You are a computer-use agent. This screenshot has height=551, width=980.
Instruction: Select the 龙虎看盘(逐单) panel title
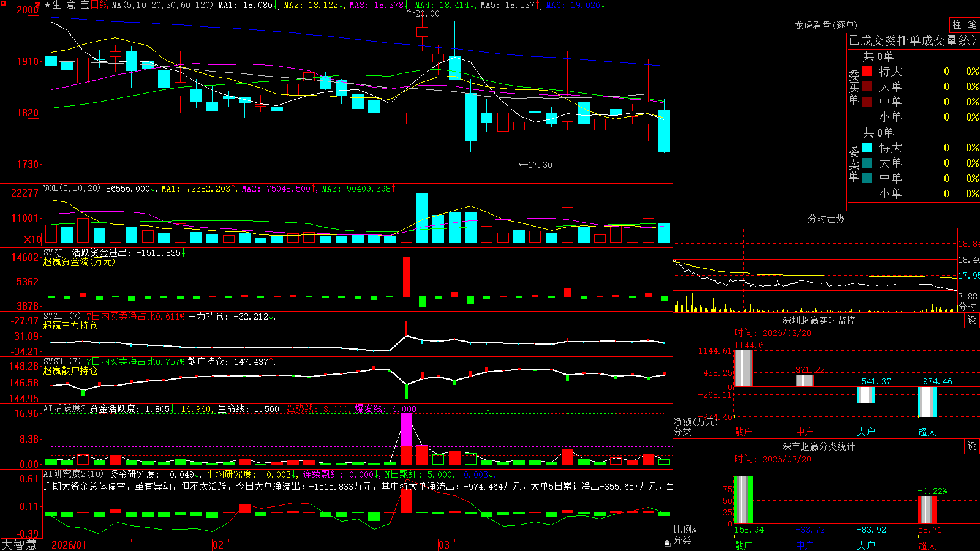coord(826,25)
